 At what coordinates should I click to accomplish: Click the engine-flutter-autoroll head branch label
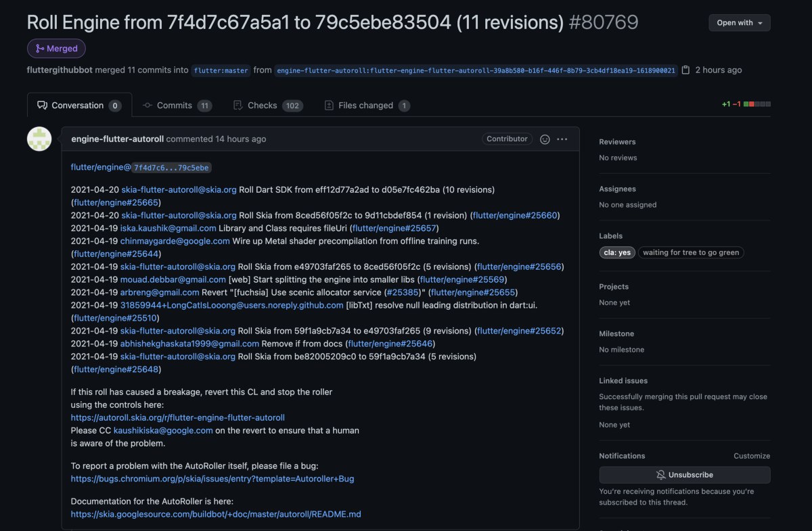[x=476, y=70]
